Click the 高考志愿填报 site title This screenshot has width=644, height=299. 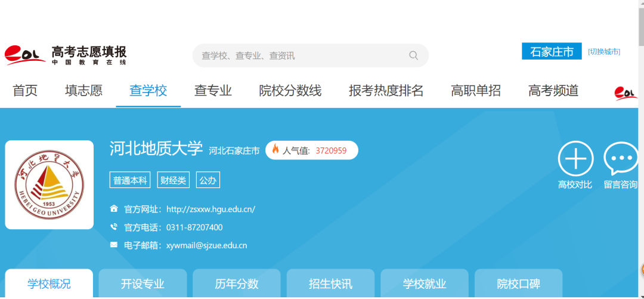point(89,53)
